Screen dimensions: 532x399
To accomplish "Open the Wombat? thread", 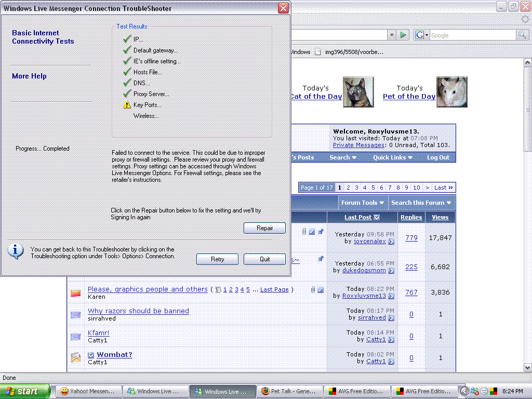I will (x=114, y=354).
